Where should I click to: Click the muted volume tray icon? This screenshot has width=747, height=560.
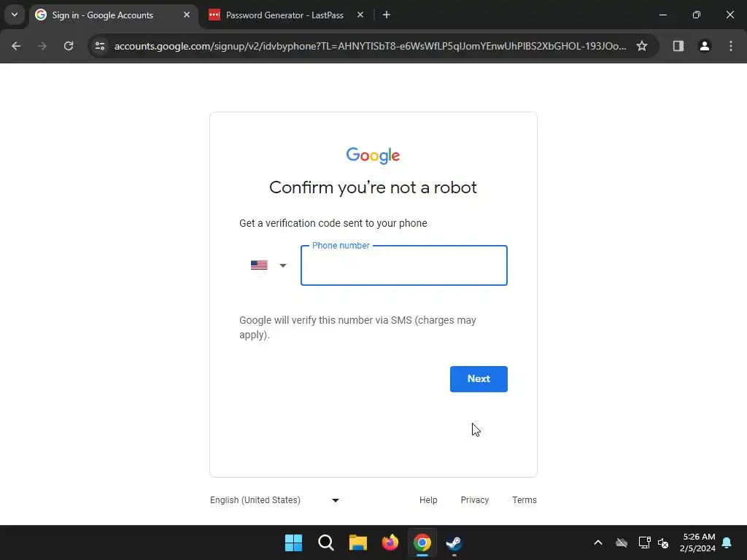pos(663,542)
